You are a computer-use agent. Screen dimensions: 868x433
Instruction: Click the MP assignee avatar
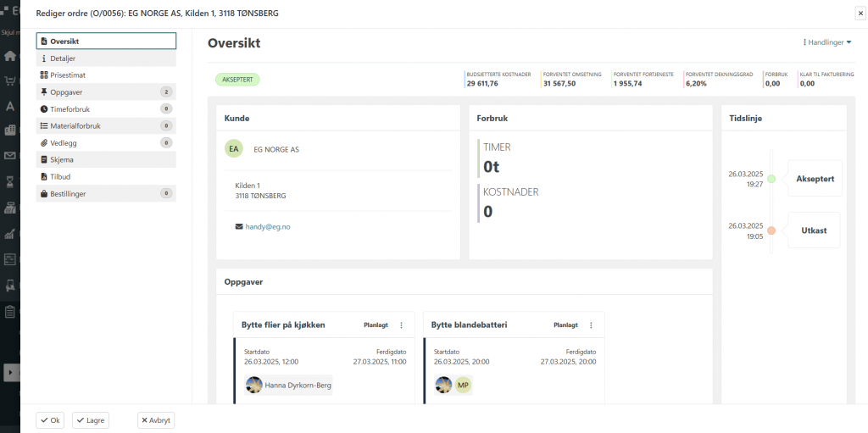464,386
